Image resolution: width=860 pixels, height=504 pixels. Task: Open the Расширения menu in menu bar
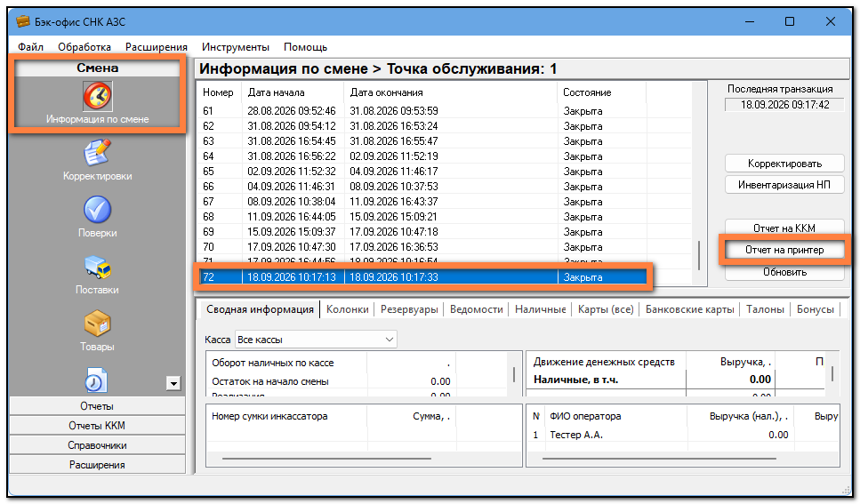(x=157, y=47)
